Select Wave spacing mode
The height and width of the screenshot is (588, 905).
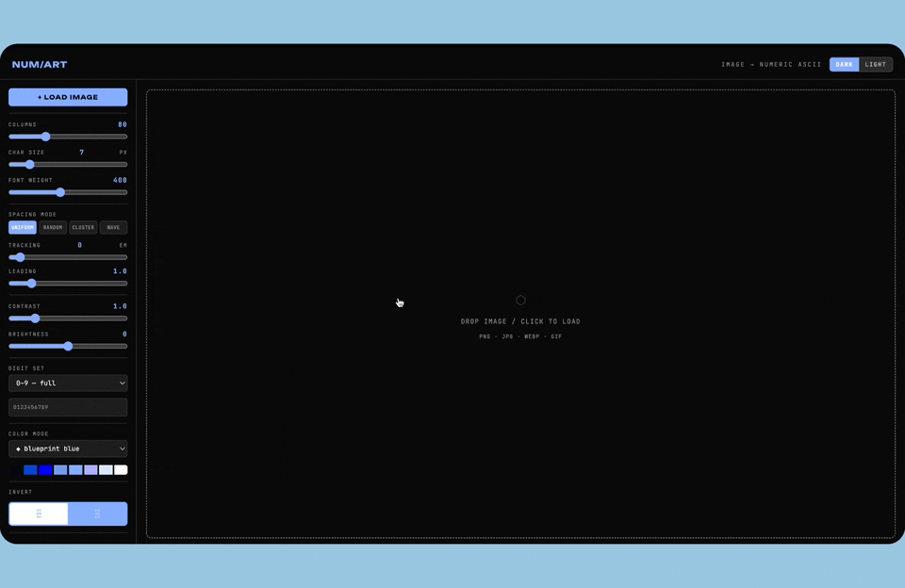point(113,227)
